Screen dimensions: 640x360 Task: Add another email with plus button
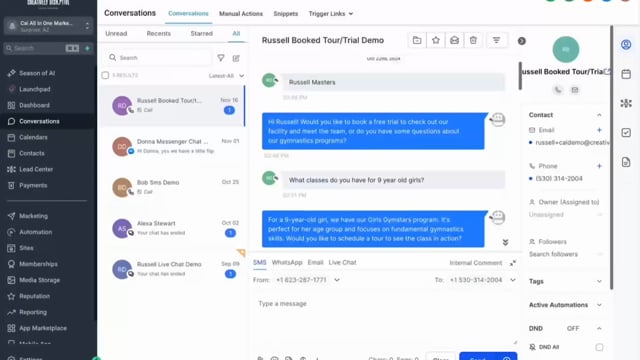coord(599,130)
